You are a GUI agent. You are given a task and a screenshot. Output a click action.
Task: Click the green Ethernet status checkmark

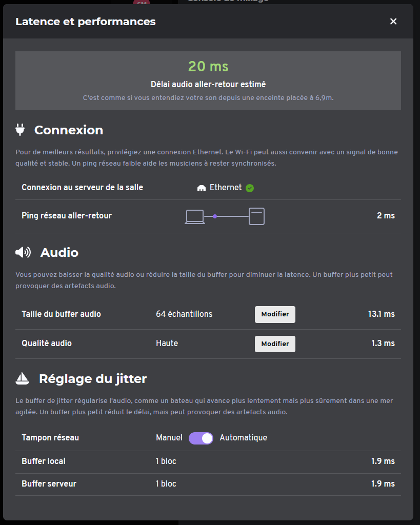250,188
